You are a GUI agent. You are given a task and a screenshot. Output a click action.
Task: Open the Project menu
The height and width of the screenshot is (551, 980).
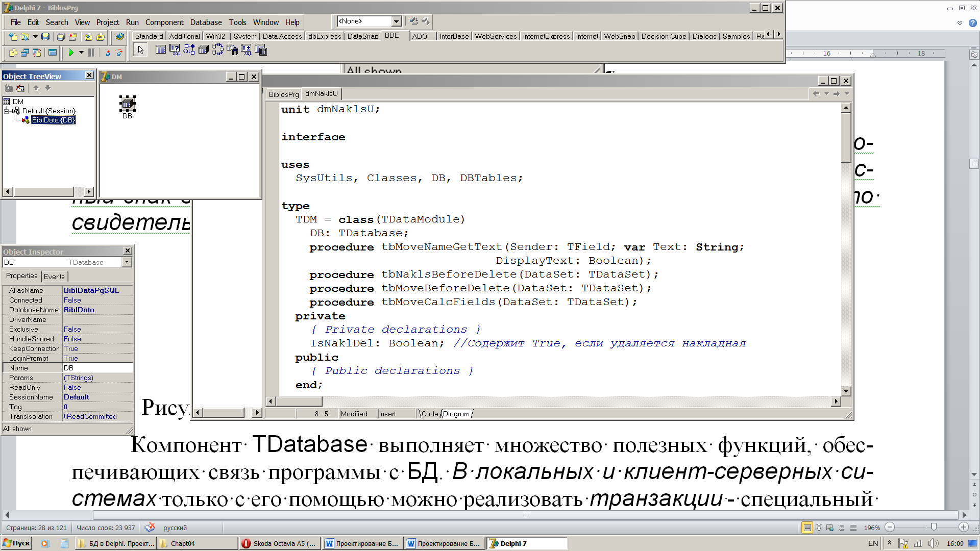108,22
